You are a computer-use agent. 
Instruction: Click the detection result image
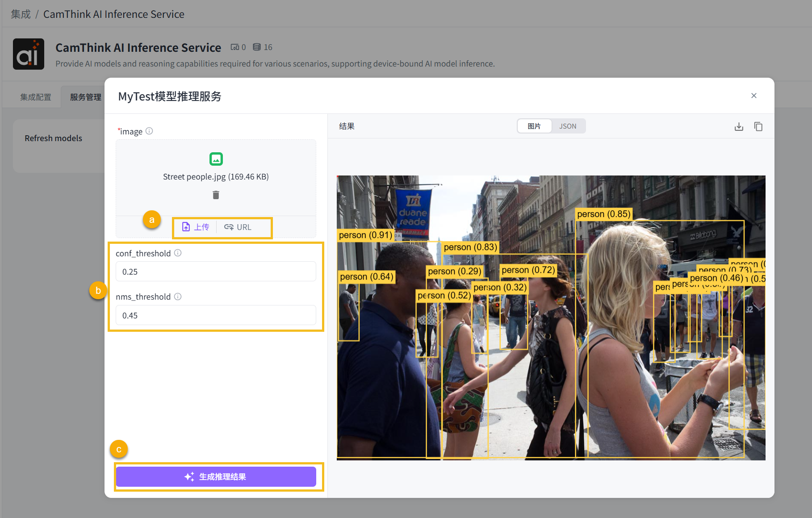[551, 317]
